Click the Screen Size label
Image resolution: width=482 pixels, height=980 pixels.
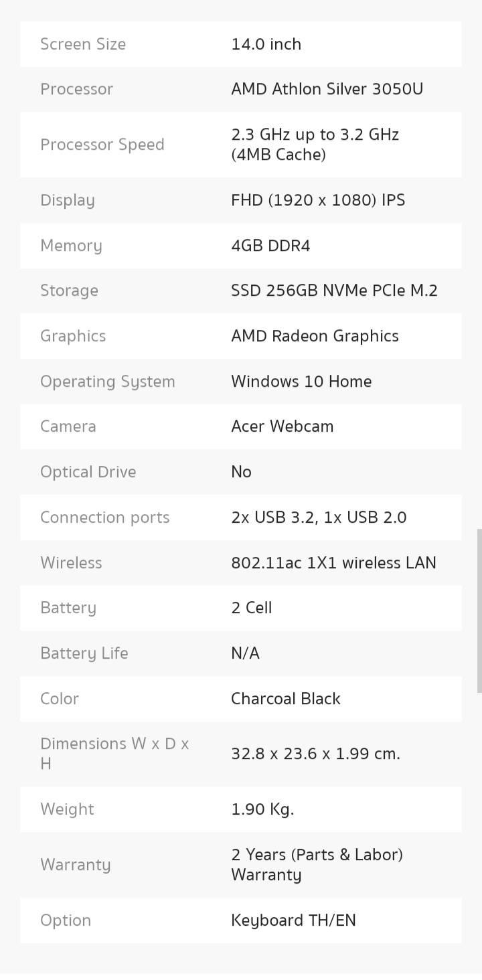(83, 44)
